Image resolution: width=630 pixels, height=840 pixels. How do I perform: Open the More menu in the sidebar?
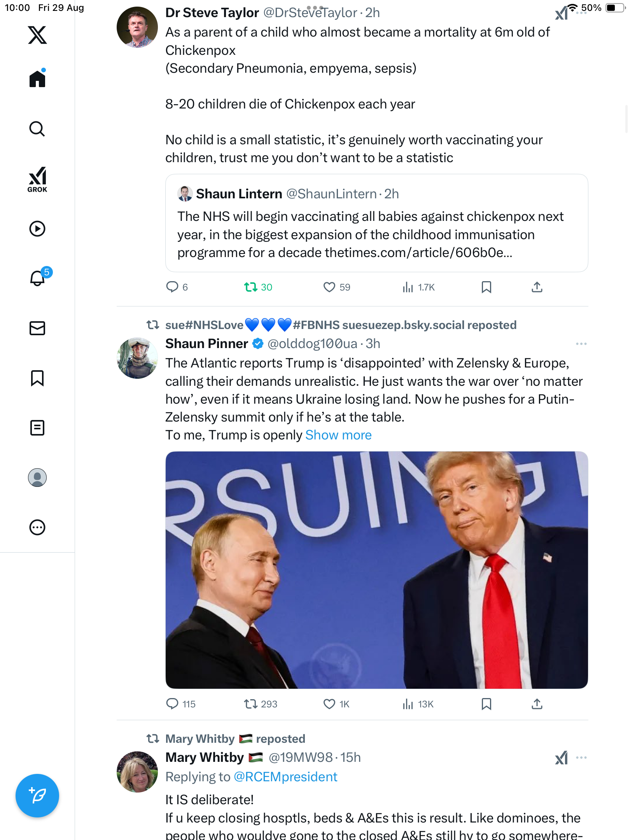[x=37, y=527]
